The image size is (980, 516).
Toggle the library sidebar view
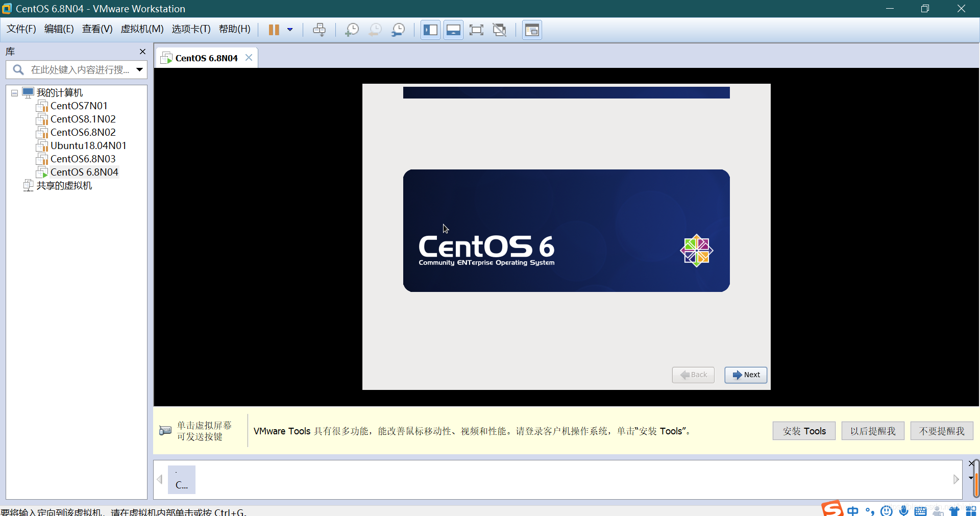click(430, 30)
